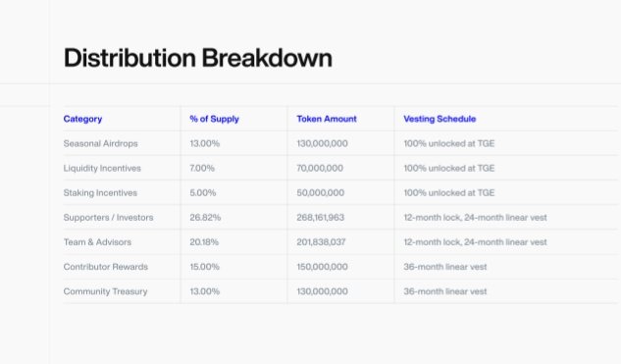Click the Token Amount column header
Screen dimensions: 621x364
[327, 119]
